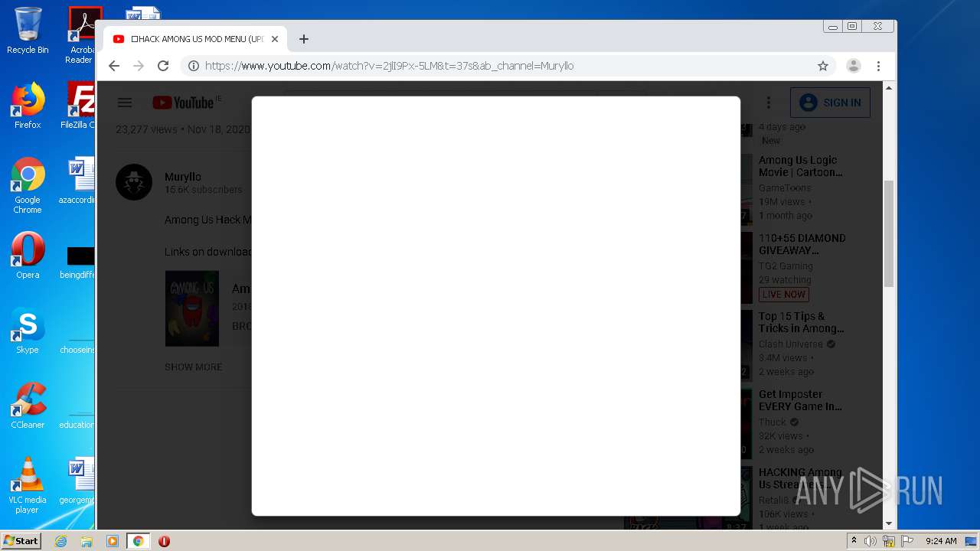View site information icon in address bar

pos(194,66)
